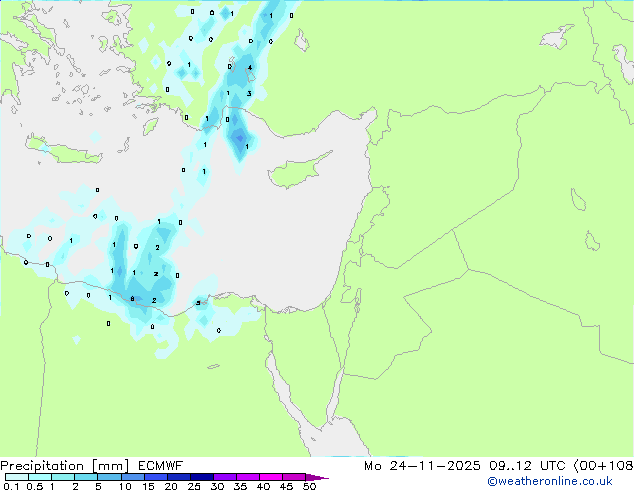
Task: Click the 1–2 mm legend color swatch
Action: pos(63,477)
